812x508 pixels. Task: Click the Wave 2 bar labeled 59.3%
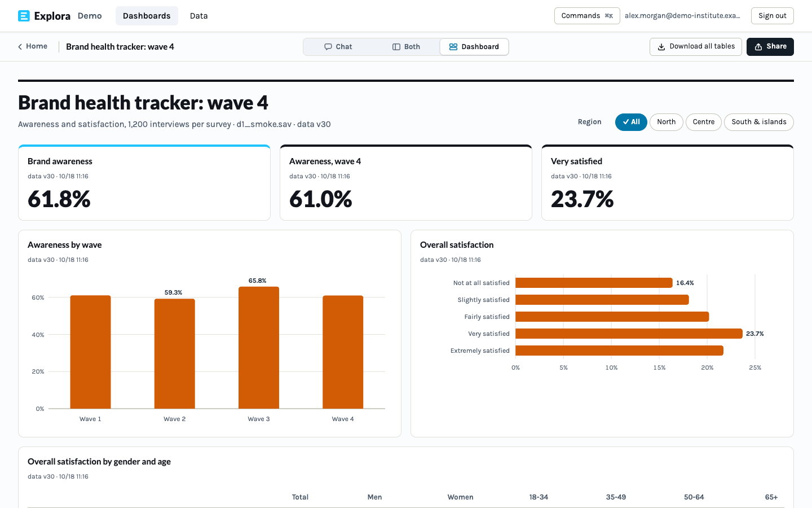[x=175, y=353]
